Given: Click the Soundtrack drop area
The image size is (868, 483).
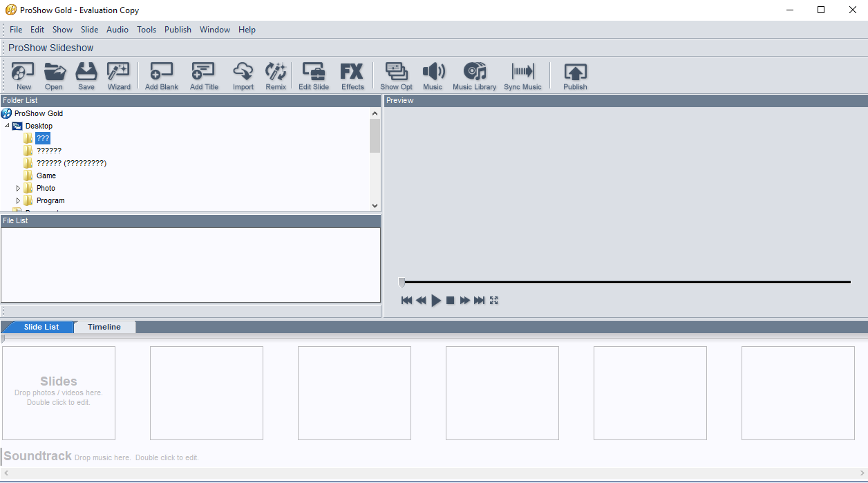Looking at the screenshot, I should (x=434, y=457).
